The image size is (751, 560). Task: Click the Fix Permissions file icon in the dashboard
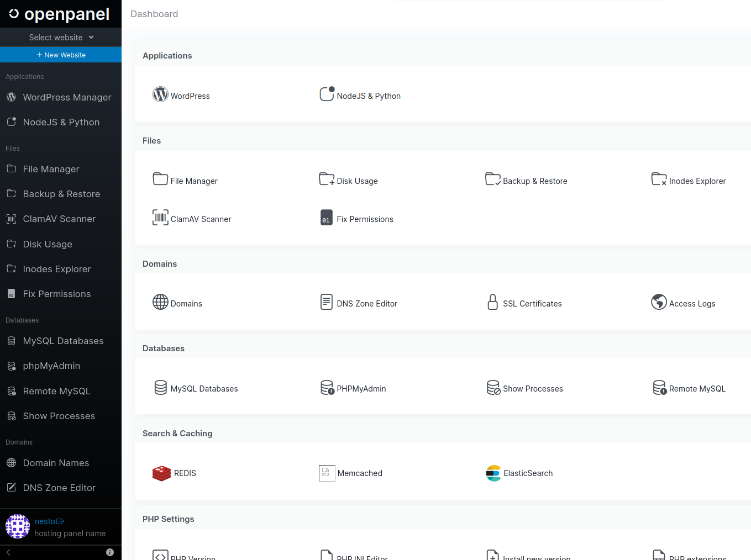click(327, 218)
